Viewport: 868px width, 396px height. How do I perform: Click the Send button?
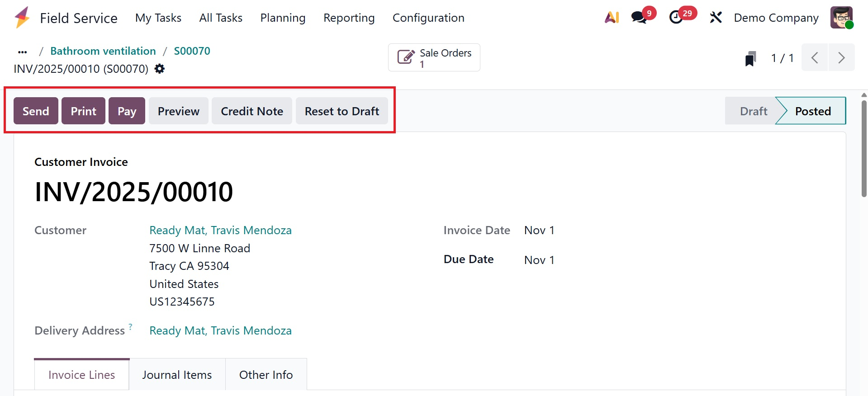[36, 111]
